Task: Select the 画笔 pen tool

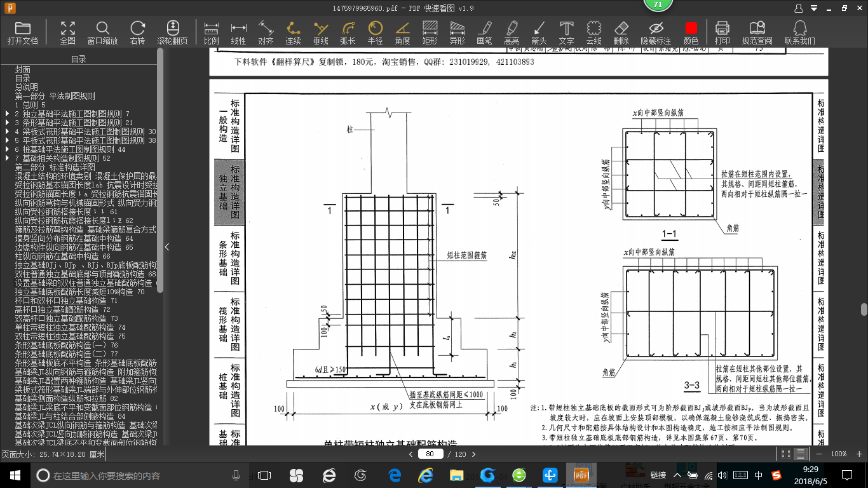Action: (484, 33)
